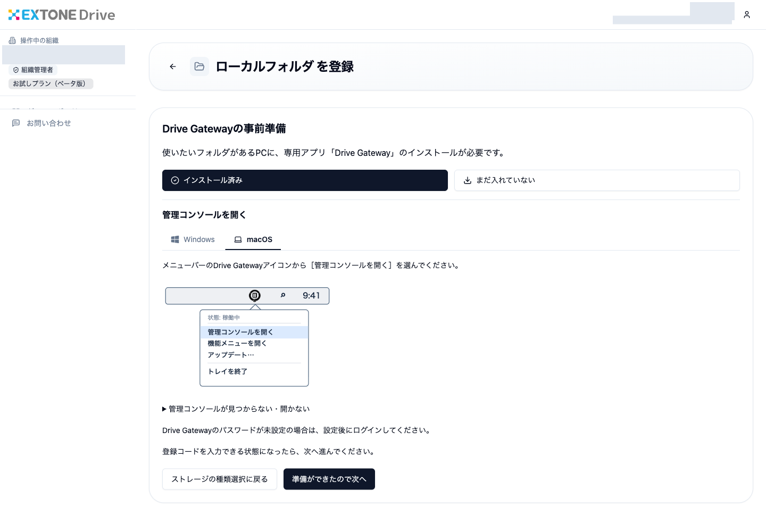
Task: Click the 管理コンソールを開く section heading
Action: point(204,215)
